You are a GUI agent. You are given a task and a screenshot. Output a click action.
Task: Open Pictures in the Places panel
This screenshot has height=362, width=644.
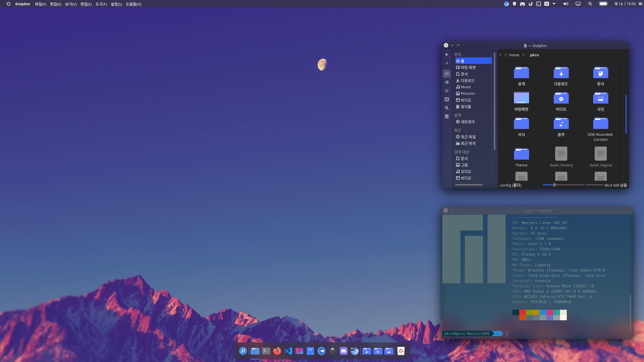[x=473, y=94]
